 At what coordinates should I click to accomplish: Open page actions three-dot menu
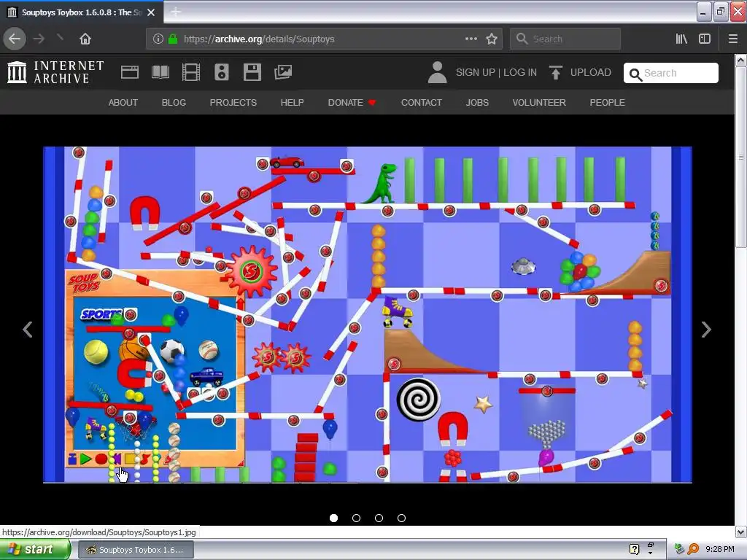[x=471, y=39]
